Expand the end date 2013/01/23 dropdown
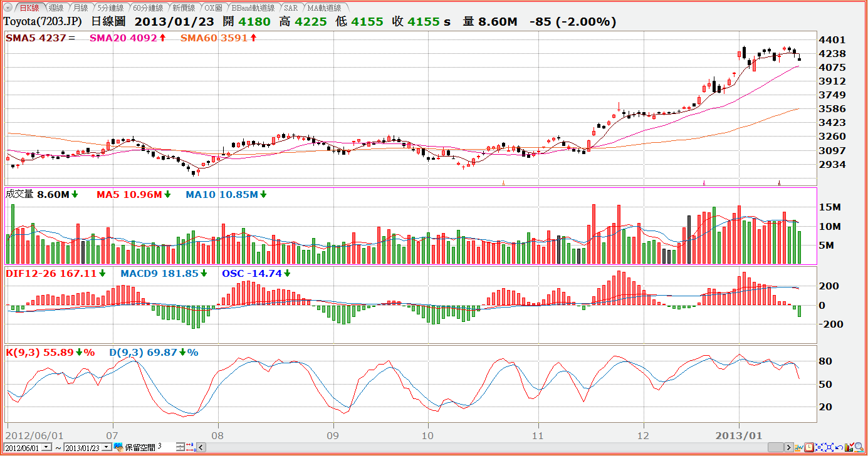Screen dimensions: 868x456 pyautogui.click(x=107, y=447)
